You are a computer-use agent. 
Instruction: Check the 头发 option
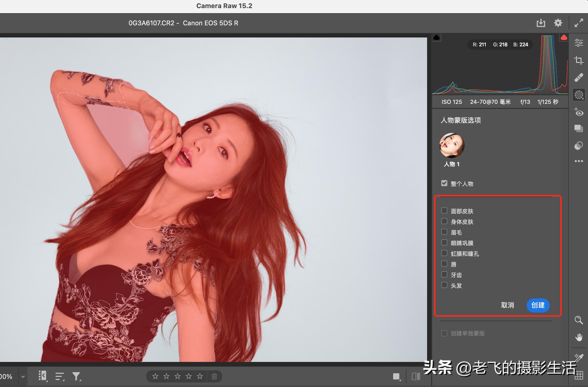(x=444, y=285)
